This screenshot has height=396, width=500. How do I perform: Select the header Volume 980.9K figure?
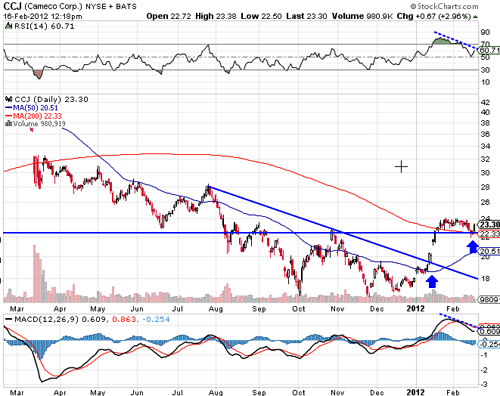[362, 16]
